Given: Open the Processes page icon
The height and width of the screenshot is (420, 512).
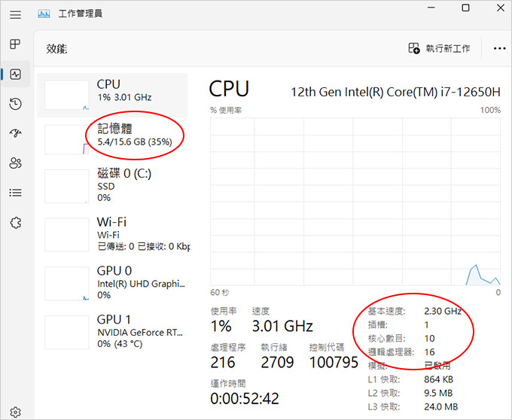Looking at the screenshot, I should pos(15,44).
